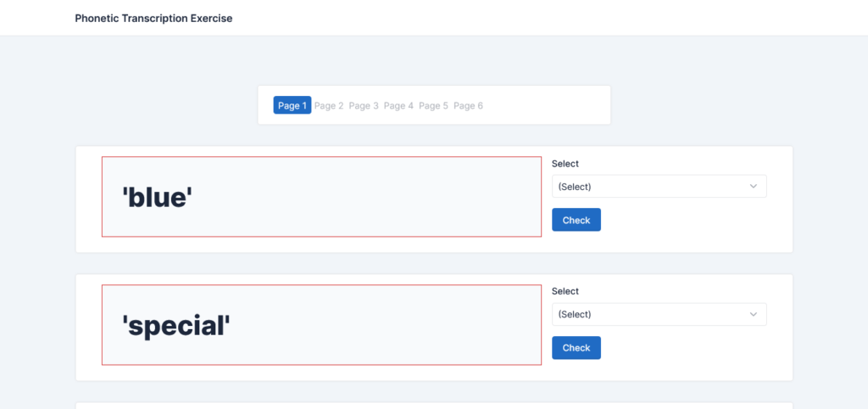The image size is (868, 409).
Task: Click the Phonetic Transcription Exercise title
Action: tap(154, 19)
